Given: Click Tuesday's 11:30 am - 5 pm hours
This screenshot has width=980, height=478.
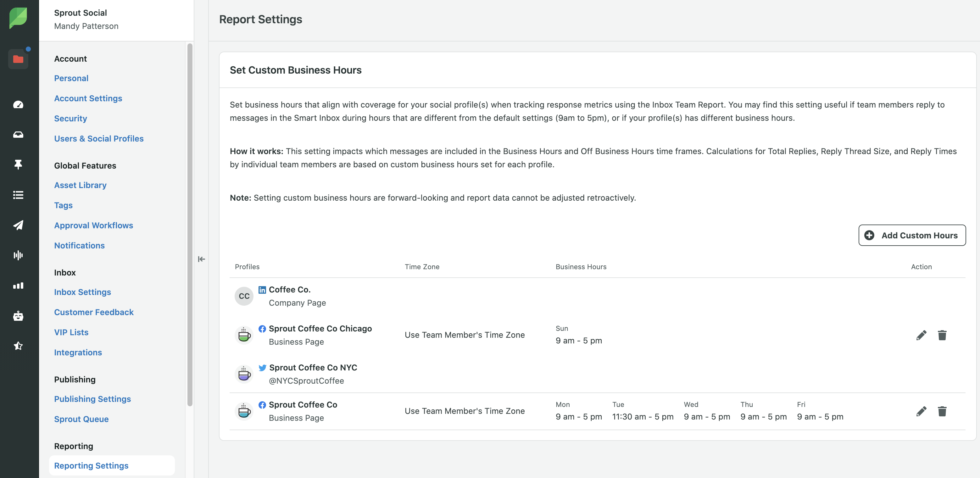Looking at the screenshot, I should click(643, 417).
